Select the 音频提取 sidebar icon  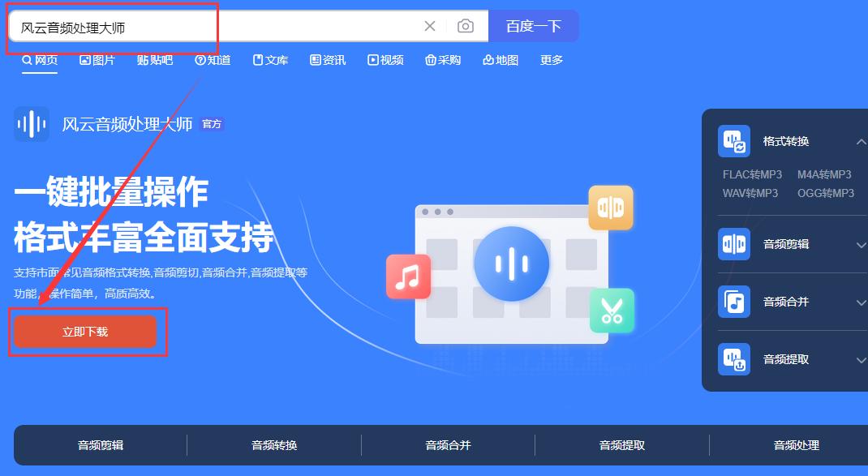pyautogui.click(x=733, y=359)
